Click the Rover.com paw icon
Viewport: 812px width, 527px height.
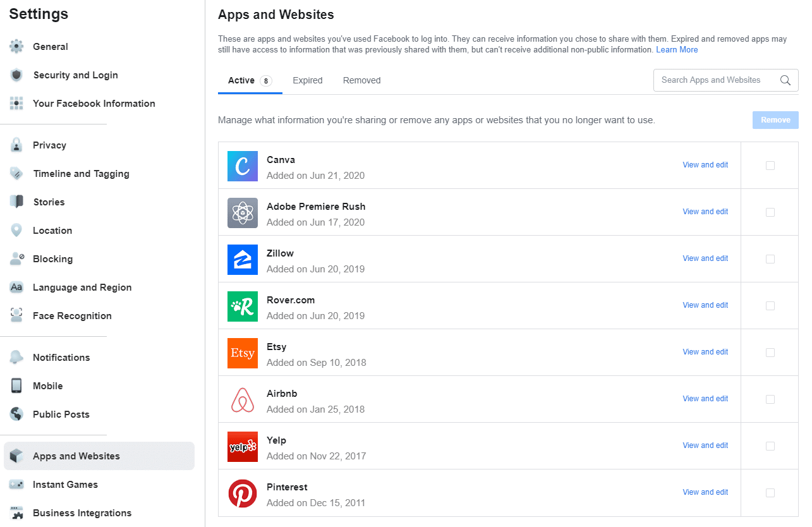tap(243, 306)
